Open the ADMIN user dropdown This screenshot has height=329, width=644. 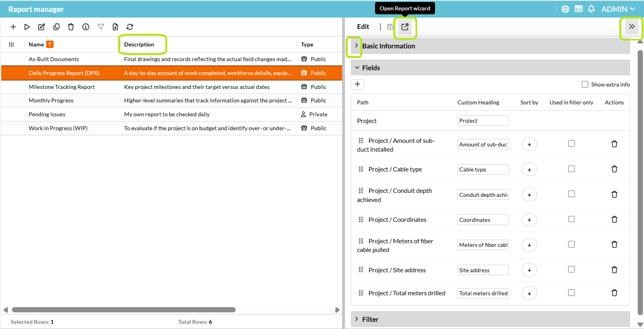(618, 9)
